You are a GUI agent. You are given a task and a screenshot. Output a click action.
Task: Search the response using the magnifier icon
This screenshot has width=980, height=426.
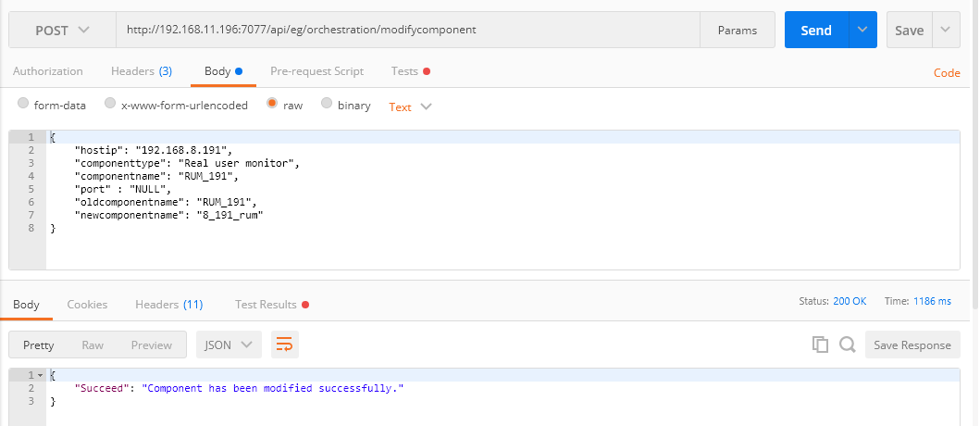(848, 345)
